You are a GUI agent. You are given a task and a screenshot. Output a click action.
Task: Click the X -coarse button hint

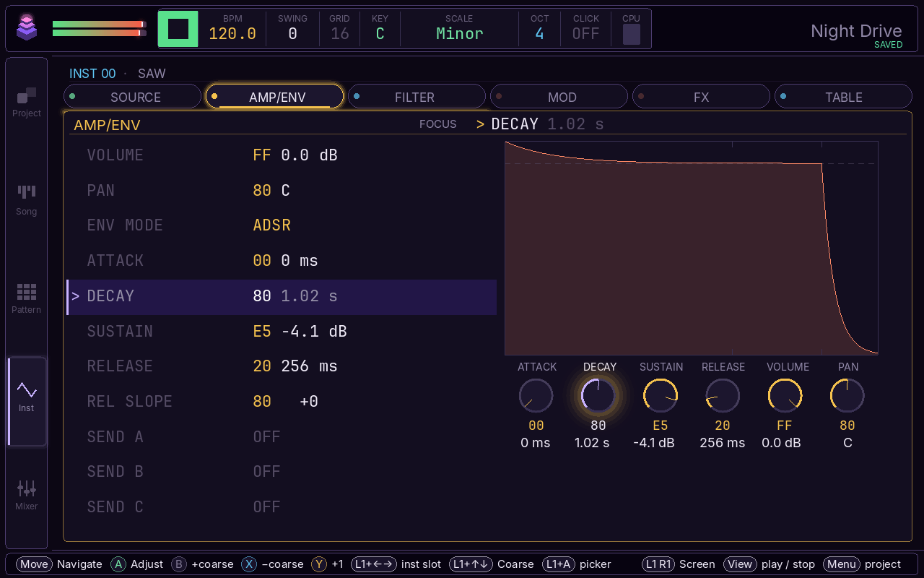[273, 564]
